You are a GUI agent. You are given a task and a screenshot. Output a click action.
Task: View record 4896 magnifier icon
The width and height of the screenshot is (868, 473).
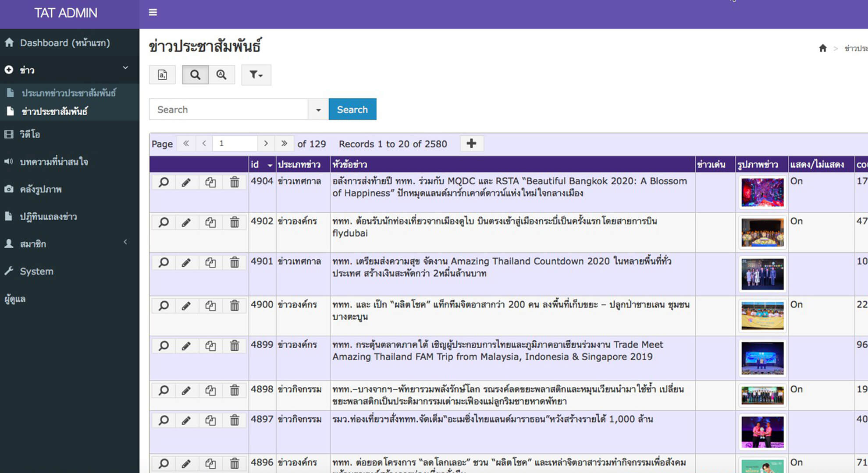click(164, 463)
